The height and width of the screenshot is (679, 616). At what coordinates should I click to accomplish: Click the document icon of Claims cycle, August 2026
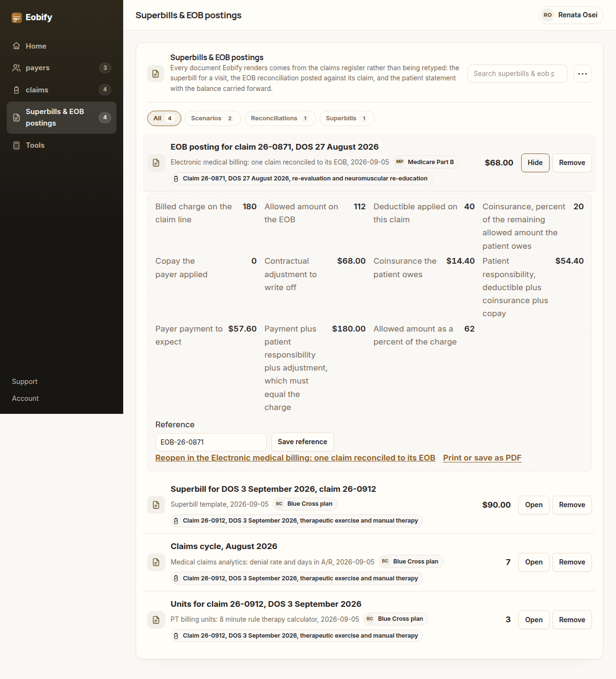[x=156, y=562]
